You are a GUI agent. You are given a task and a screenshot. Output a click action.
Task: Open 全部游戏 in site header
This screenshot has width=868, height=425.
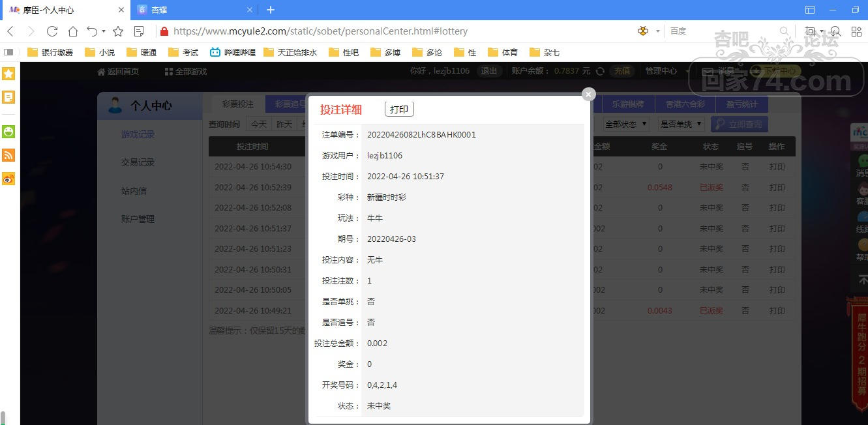tap(186, 71)
